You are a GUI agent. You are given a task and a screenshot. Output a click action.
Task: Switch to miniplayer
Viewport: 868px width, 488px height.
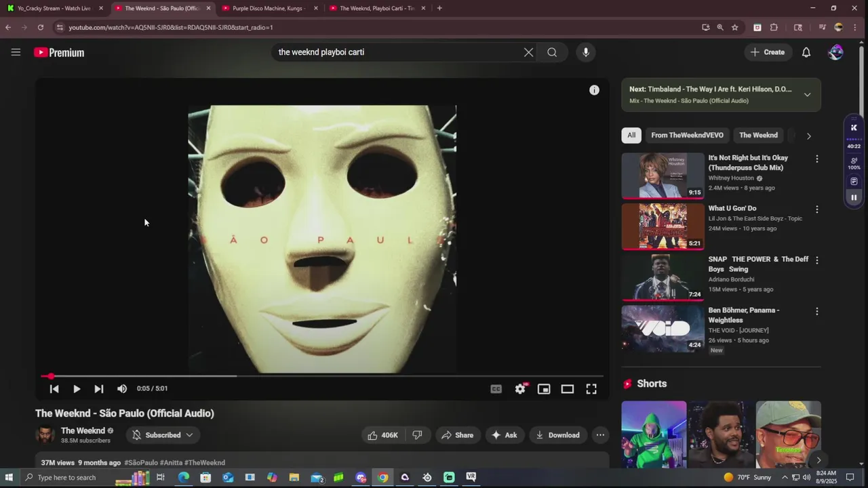pos(544,388)
